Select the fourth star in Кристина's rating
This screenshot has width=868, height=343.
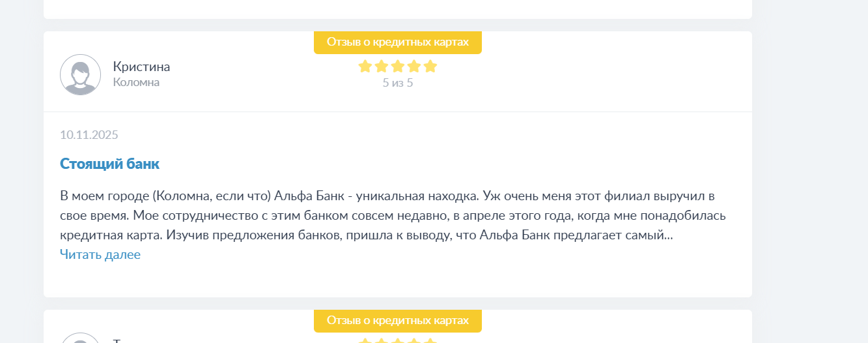point(413,67)
